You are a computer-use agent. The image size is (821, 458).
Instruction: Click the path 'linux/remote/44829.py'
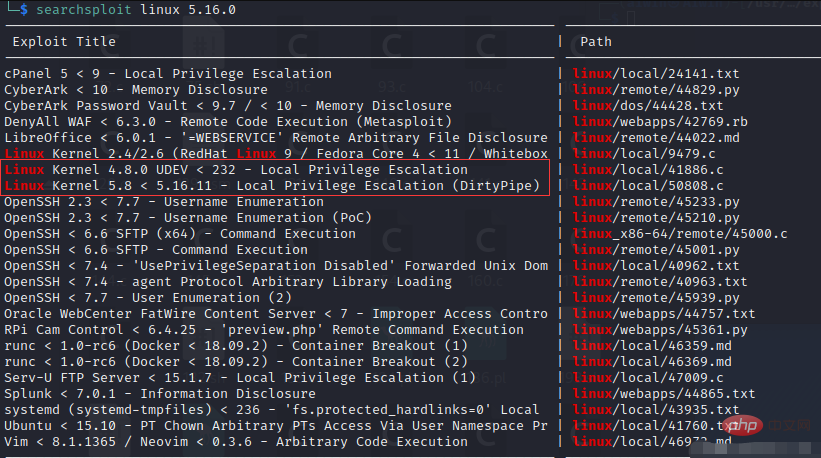656,90
